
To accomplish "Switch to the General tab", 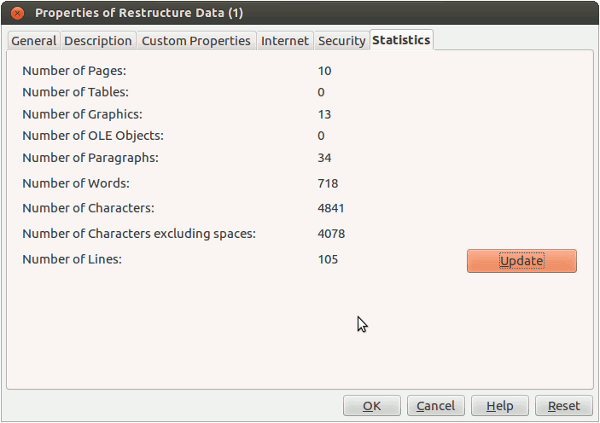I will tap(33, 41).
